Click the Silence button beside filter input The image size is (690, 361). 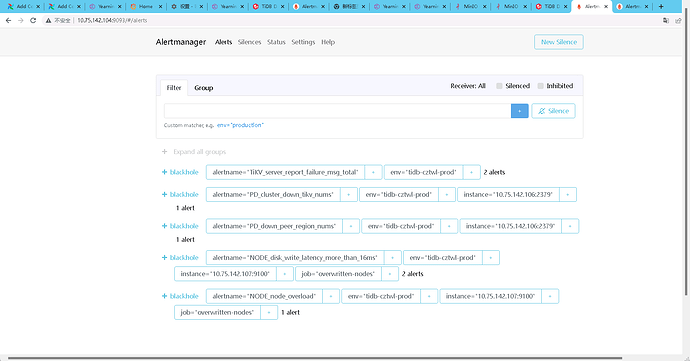(554, 111)
